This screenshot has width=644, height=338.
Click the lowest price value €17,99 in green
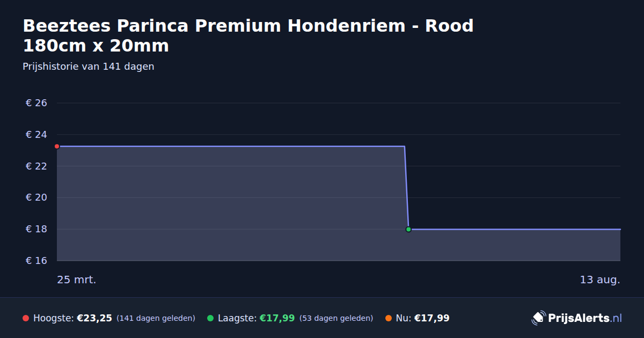pyautogui.click(x=277, y=318)
